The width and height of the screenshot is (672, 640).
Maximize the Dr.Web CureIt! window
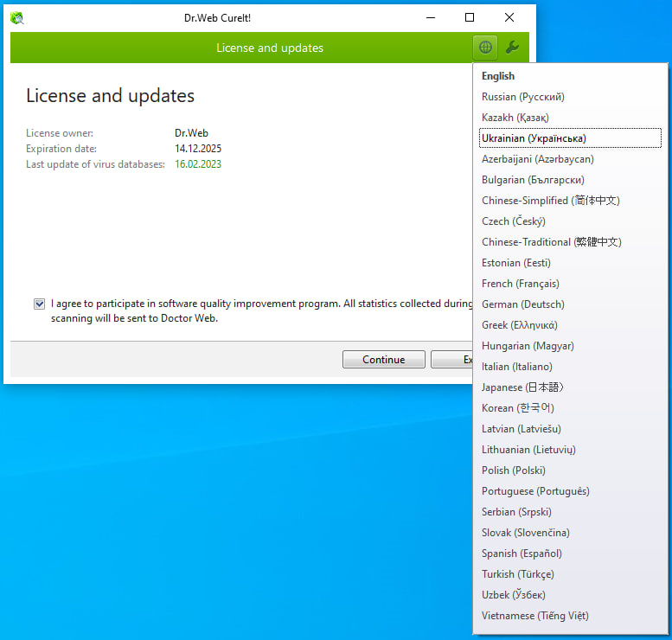(470, 17)
